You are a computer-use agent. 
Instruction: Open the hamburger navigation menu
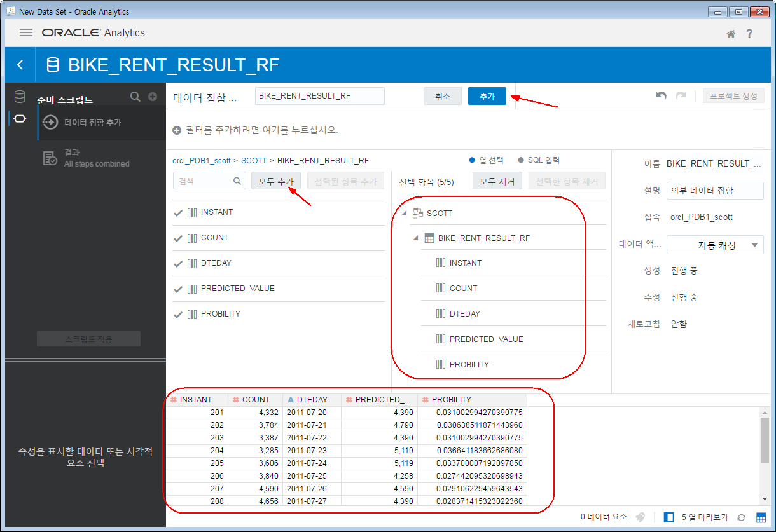(x=26, y=32)
